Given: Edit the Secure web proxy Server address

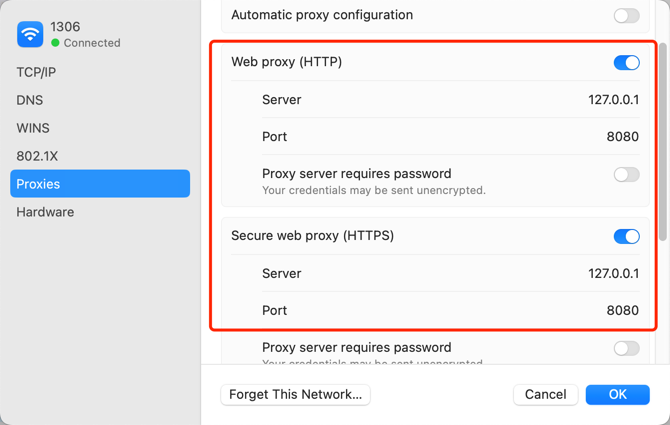Looking at the screenshot, I should 613,273.
